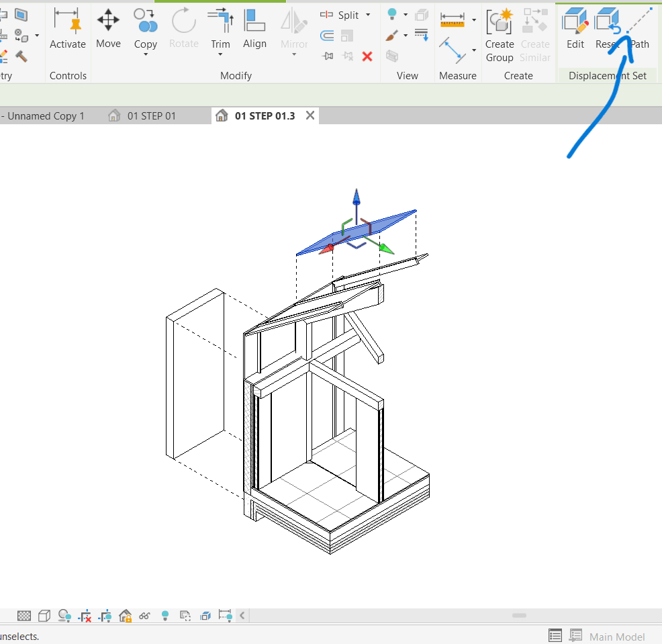Click the Visual Style cube icon
The image size is (662, 644).
point(44,616)
